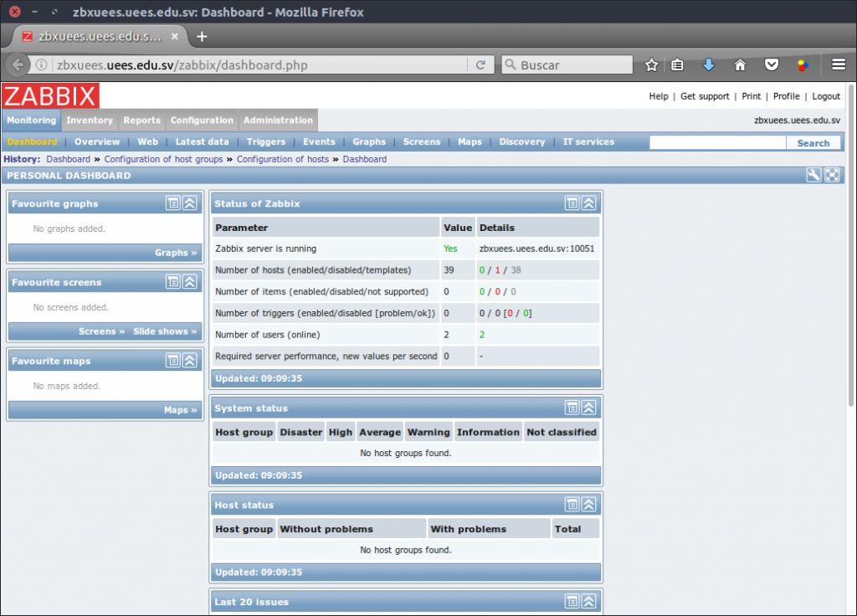The image size is (857, 616).
Task: Click the Zabbix logo
Action: click(51, 96)
